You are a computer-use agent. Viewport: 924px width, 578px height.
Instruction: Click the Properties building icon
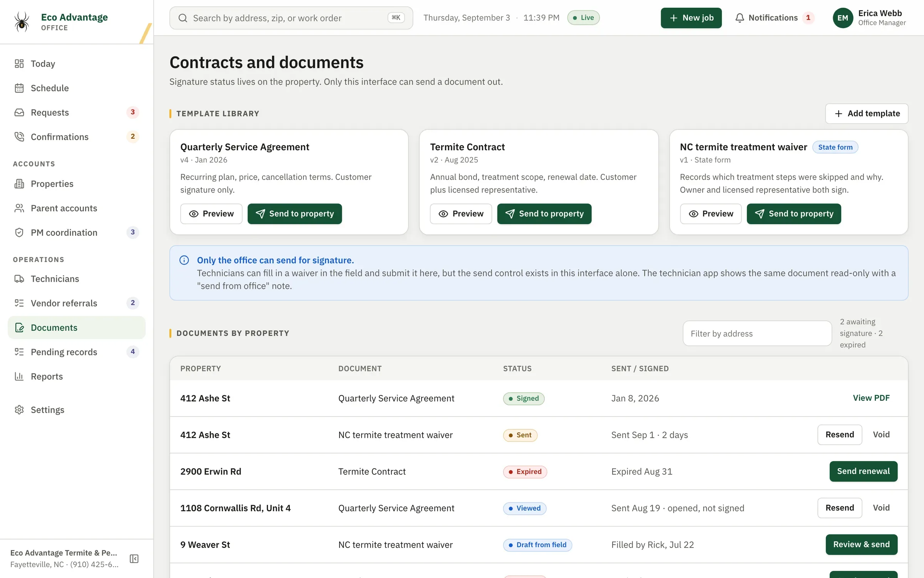[x=19, y=184]
